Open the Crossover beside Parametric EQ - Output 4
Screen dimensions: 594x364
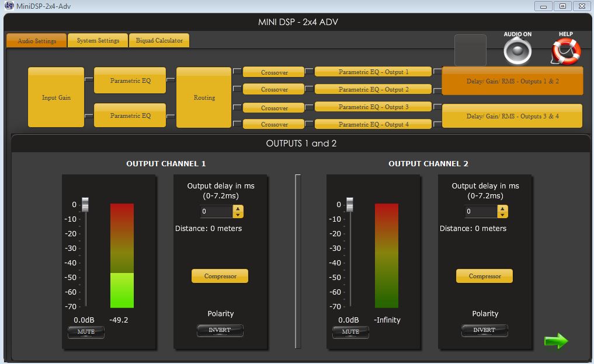click(x=273, y=124)
